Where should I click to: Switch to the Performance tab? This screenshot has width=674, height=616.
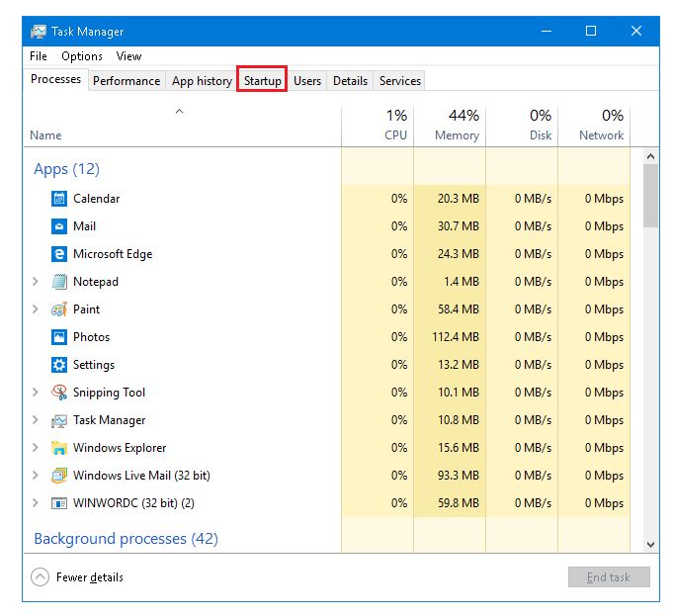tap(126, 81)
